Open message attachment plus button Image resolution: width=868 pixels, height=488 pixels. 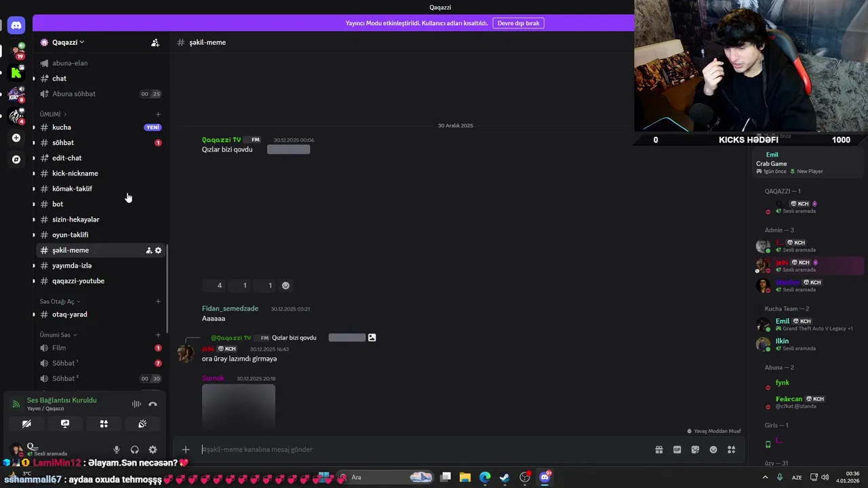pyautogui.click(x=185, y=449)
